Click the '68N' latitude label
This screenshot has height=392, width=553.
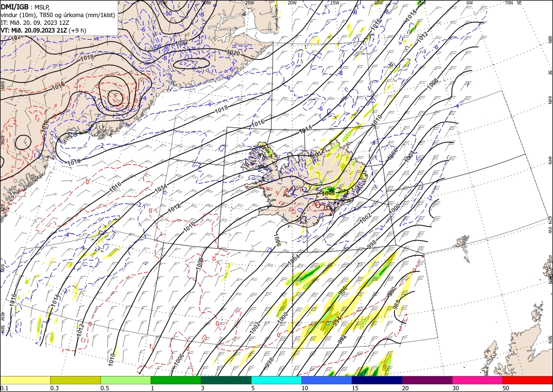(x=550, y=39)
